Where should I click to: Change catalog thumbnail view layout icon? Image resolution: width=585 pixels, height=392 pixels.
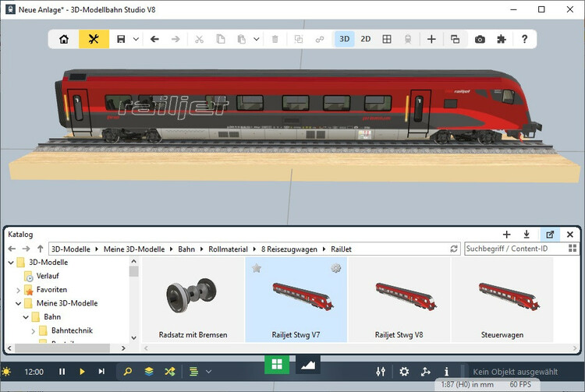[573, 249]
